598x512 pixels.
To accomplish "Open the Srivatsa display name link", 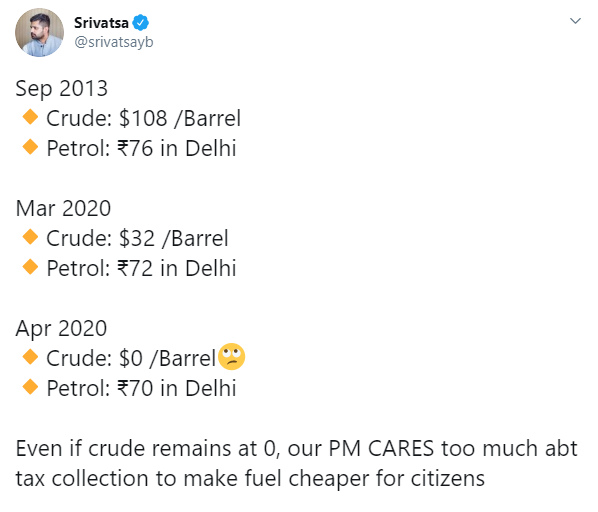I will [x=101, y=23].
